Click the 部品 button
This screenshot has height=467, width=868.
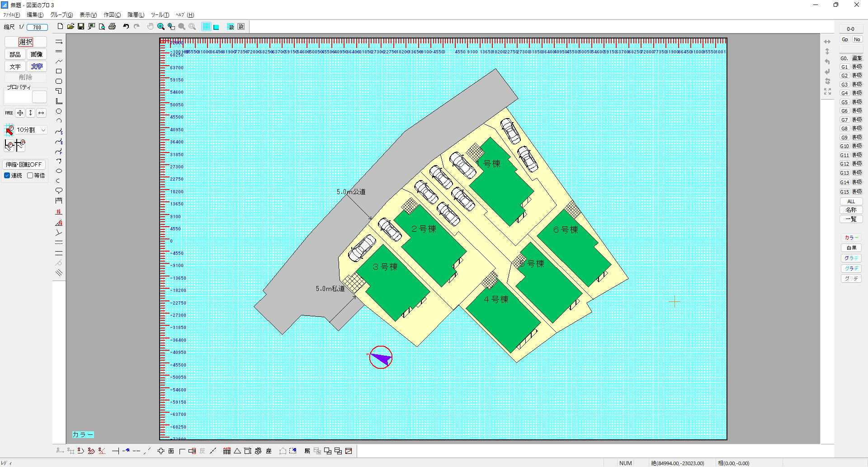(15, 55)
